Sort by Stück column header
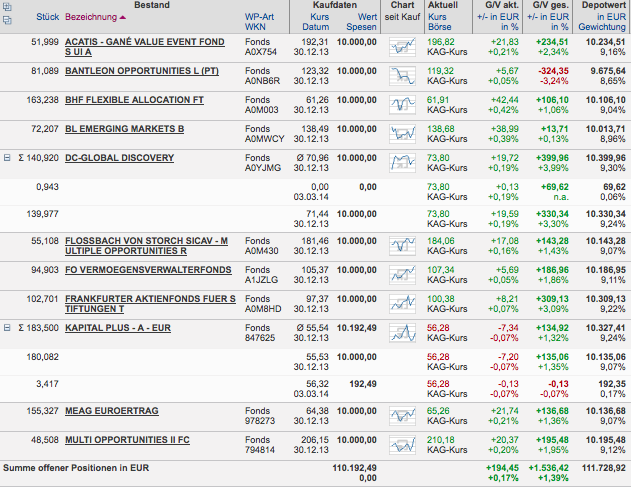The height and width of the screenshot is (487, 631). tap(47, 17)
